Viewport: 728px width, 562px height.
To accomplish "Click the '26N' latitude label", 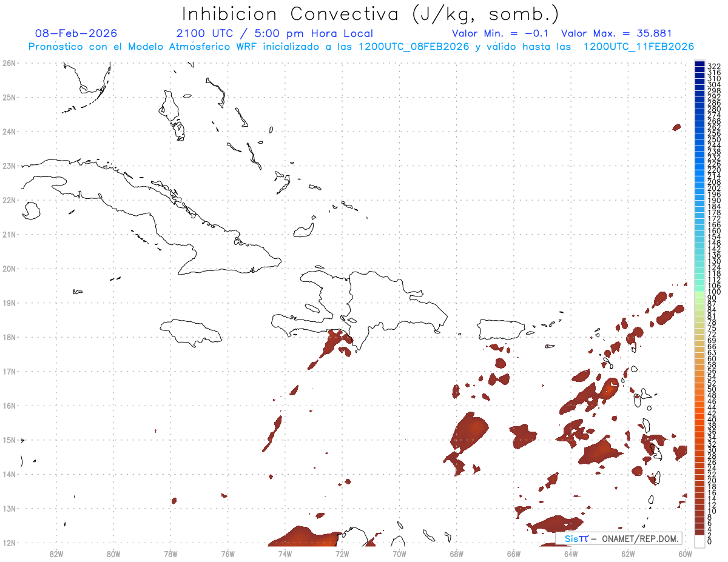I will (x=9, y=63).
